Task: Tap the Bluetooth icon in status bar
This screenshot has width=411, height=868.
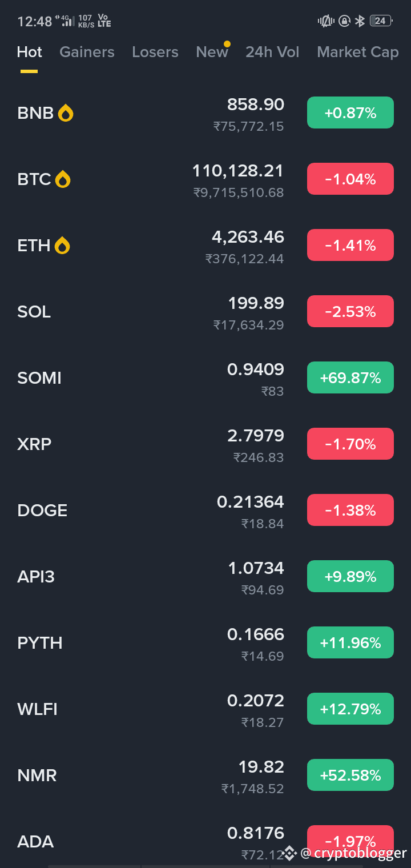Action: [360, 21]
